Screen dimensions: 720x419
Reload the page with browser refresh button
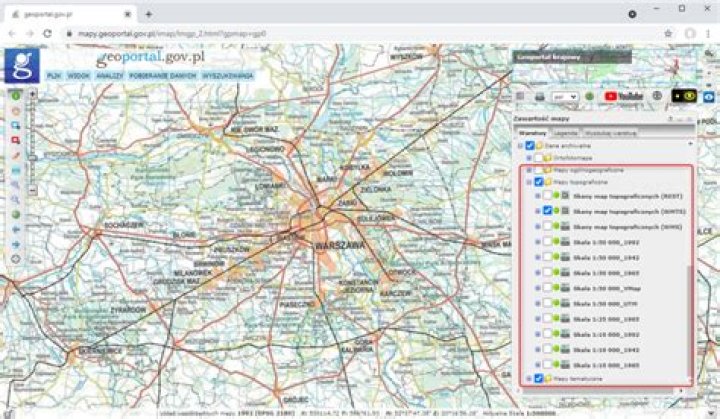(47, 33)
